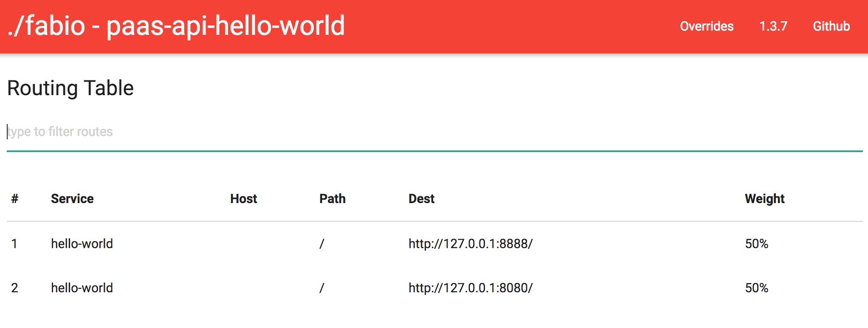
Task: Click the ./fabio - paas-api-hello-world title
Action: [x=176, y=25]
